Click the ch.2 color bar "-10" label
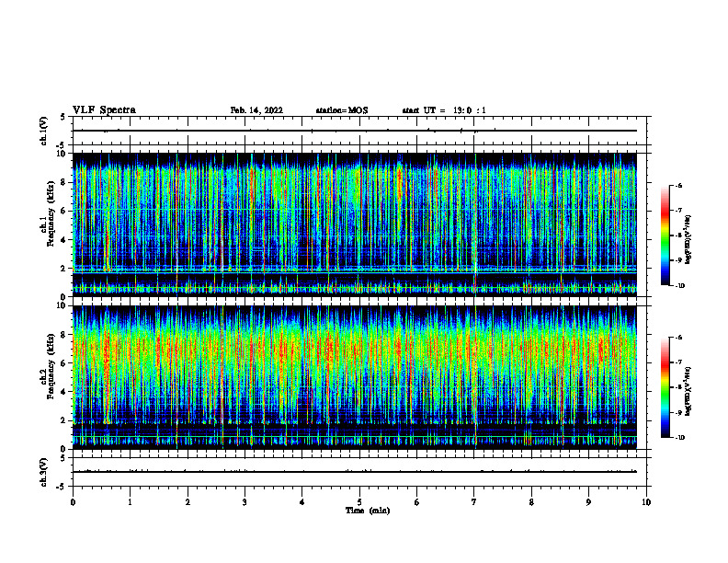 tap(679, 438)
